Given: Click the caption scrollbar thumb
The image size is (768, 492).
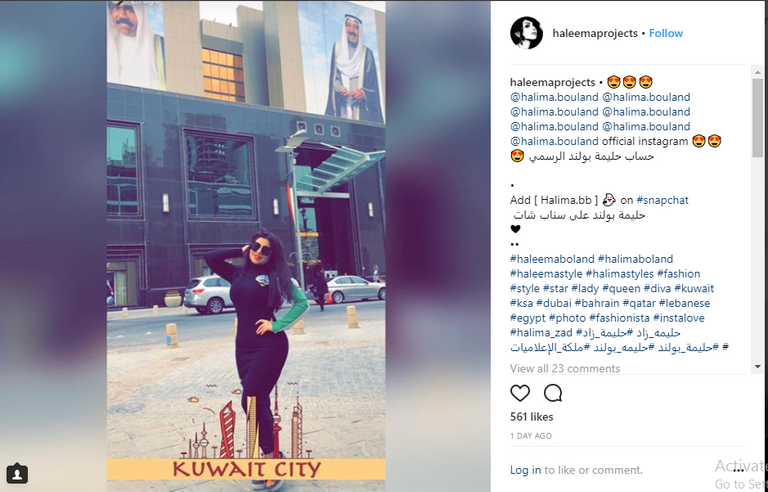Looking at the screenshot, I should [x=758, y=118].
